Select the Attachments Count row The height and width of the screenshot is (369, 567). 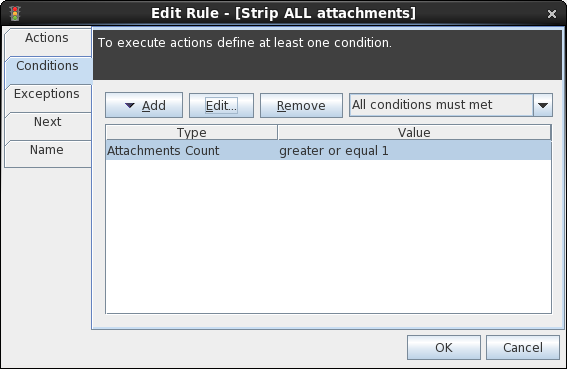329,150
